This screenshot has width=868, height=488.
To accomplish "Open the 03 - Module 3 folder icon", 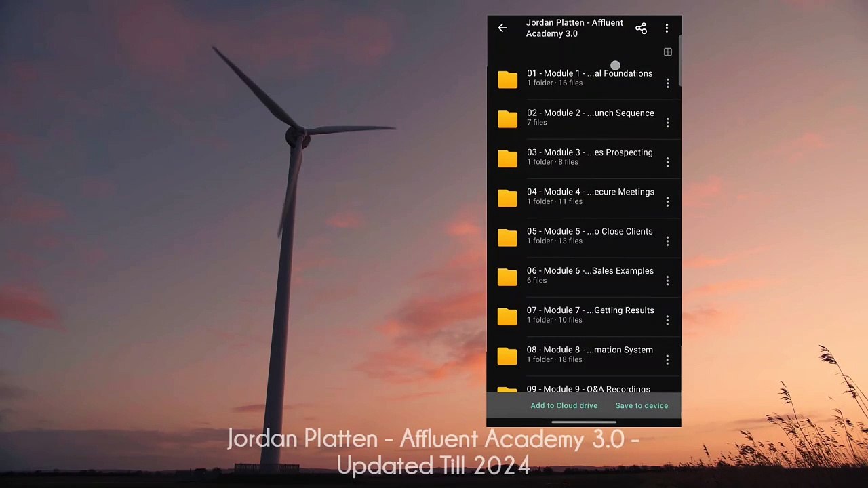I will click(x=507, y=159).
